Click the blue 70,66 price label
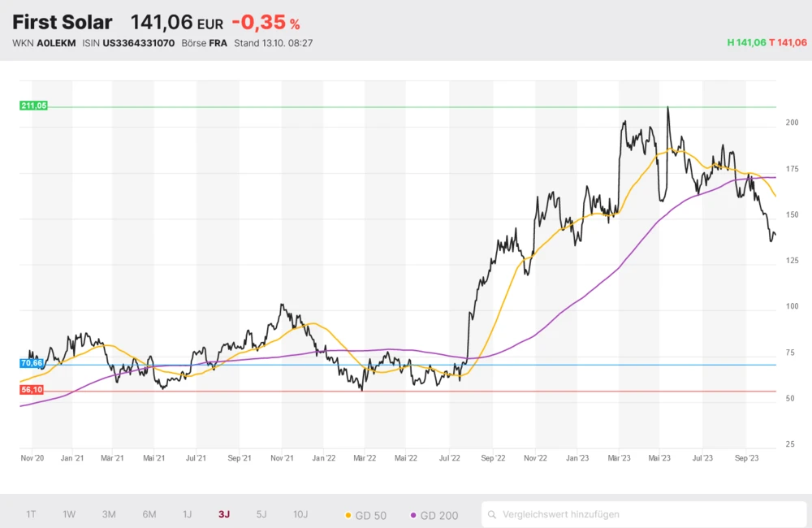This screenshot has width=812, height=528. pyautogui.click(x=32, y=363)
